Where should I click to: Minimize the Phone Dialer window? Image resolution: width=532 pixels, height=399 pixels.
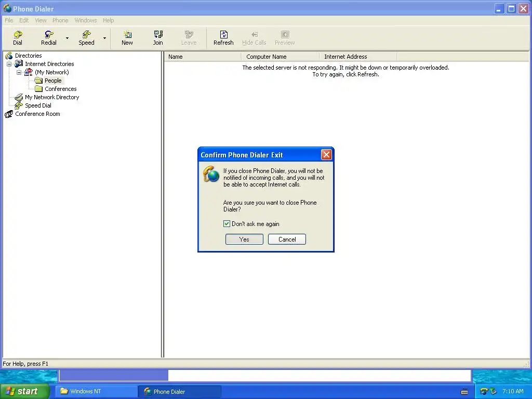[498, 9]
